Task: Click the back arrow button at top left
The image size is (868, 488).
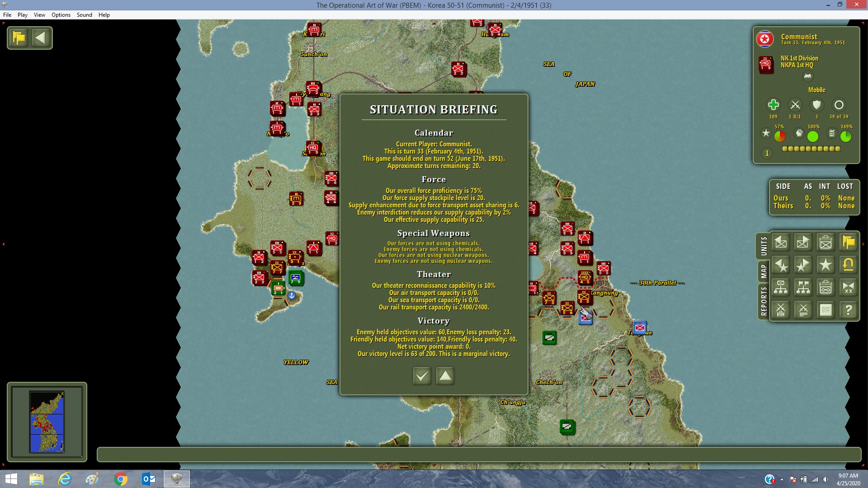Action: click(41, 38)
